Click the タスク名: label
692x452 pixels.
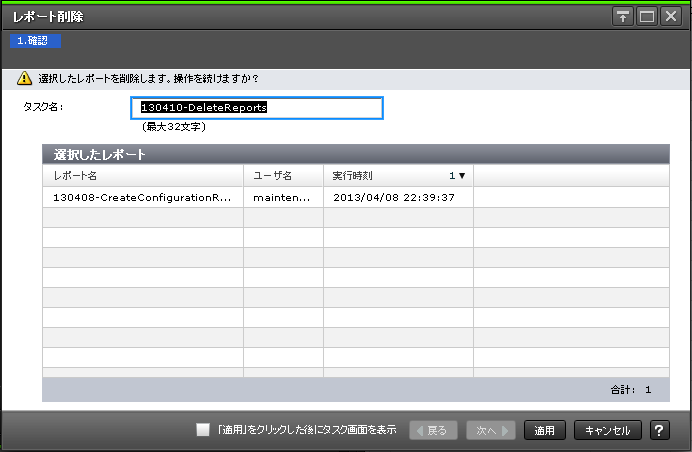coord(43,107)
